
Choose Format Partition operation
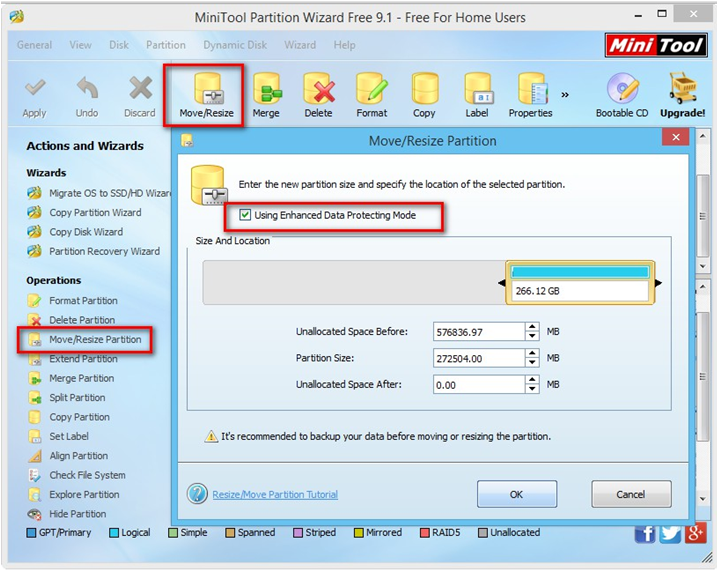(x=72, y=301)
